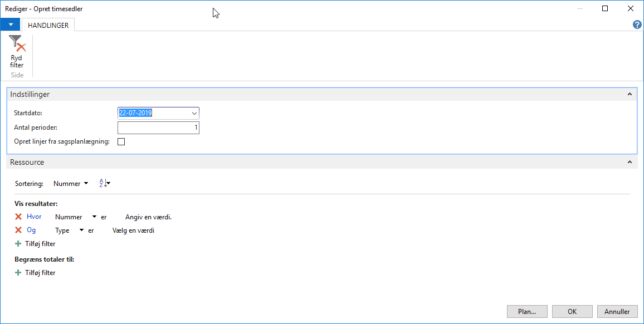Screen dimensions: 644x324
Task: Click the Plan... button
Action: point(527,312)
